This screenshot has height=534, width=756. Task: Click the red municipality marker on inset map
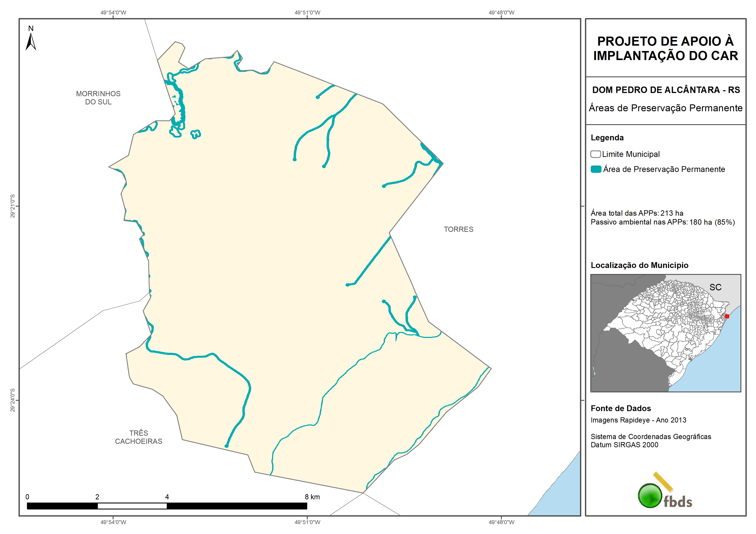(727, 316)
